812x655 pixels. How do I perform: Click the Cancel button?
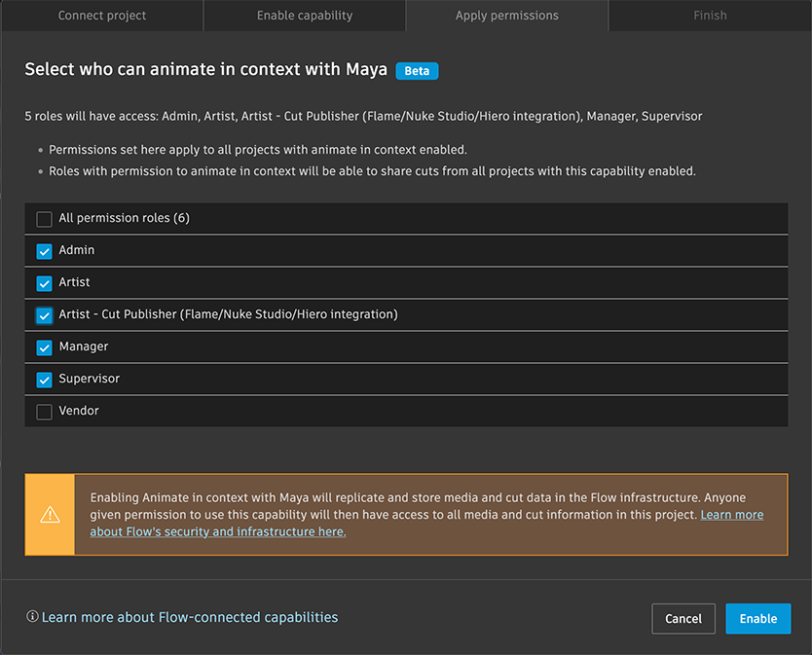tap(683, 619)
